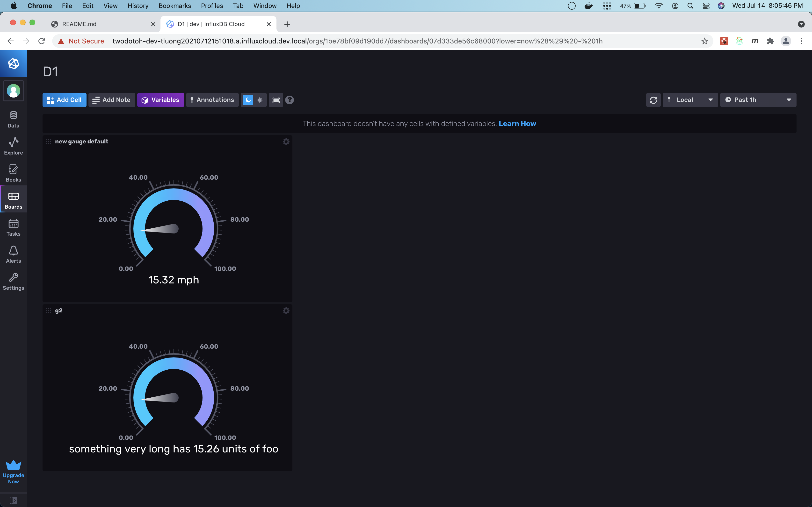Enter presentation mode fullscreen icon
812x507 pixels.
tap(276, 100)
